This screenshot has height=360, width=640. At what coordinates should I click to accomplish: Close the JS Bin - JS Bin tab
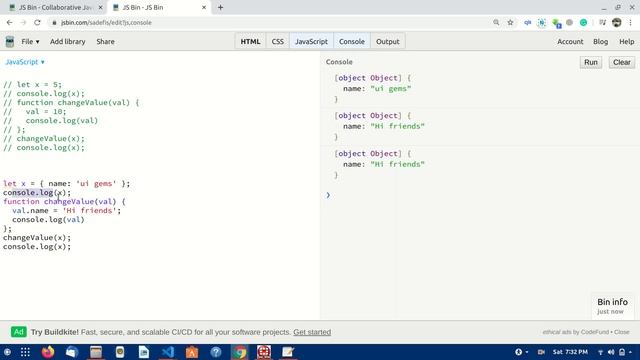point(204,7)
